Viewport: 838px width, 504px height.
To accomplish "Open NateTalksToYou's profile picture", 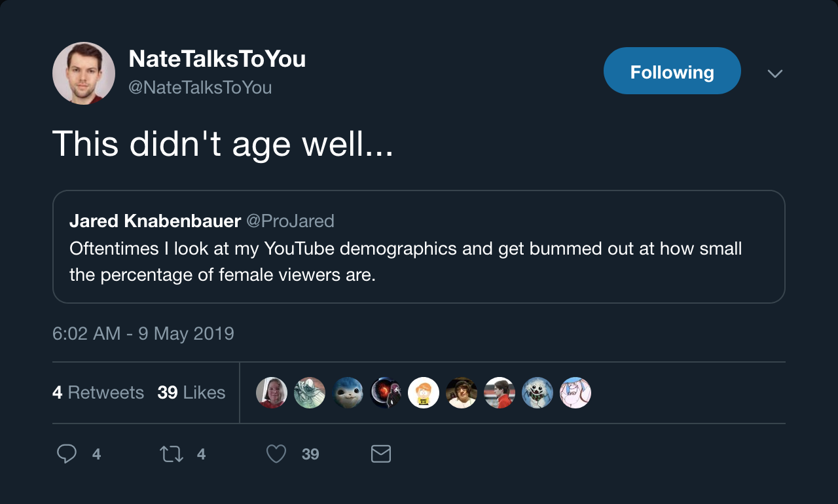I will click(83, 73).
